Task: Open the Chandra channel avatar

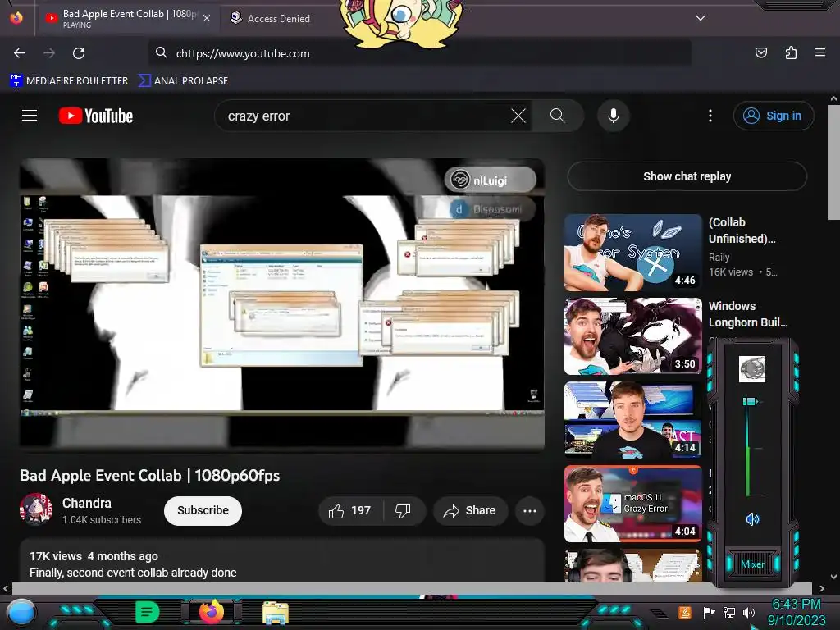Action: [x=36, y=509]
